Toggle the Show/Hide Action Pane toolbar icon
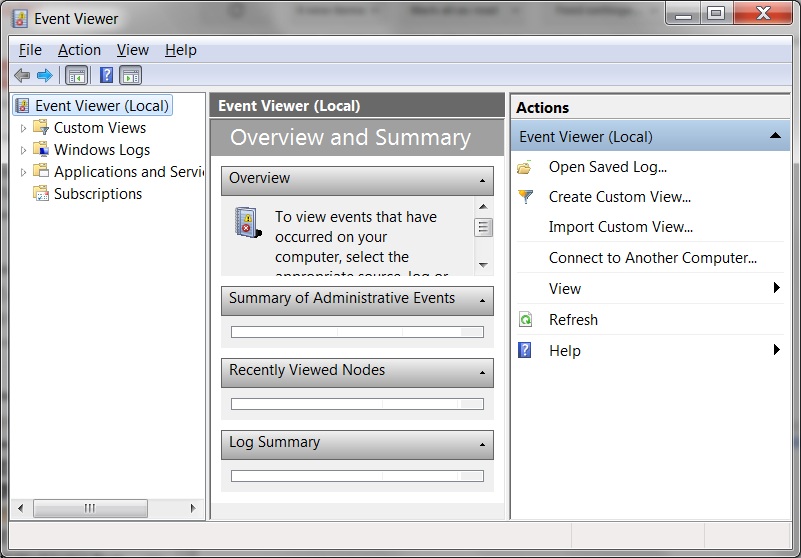 131,76
